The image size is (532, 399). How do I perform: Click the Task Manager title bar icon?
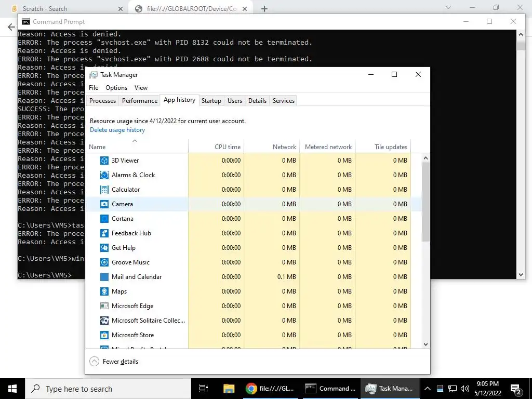tap(94, 75)
